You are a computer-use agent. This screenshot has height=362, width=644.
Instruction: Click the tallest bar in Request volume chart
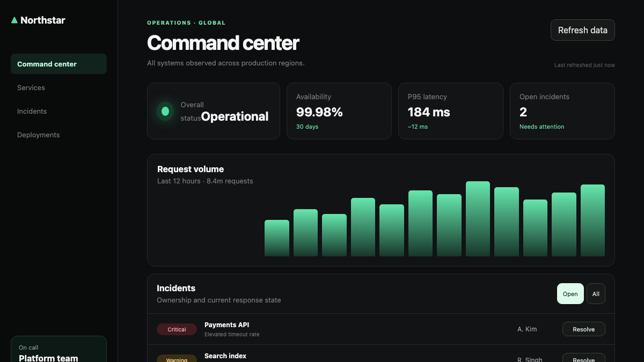coord(478,219)
